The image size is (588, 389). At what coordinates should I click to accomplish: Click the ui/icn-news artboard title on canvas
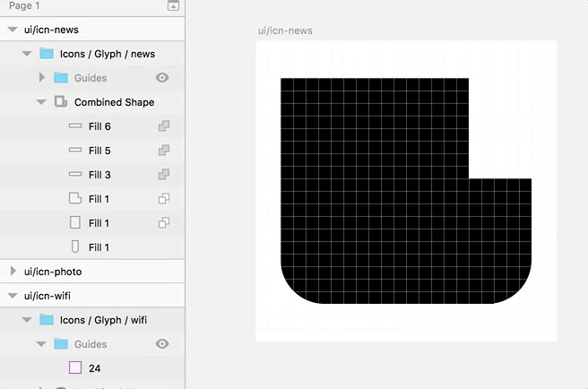coord(285,30)
